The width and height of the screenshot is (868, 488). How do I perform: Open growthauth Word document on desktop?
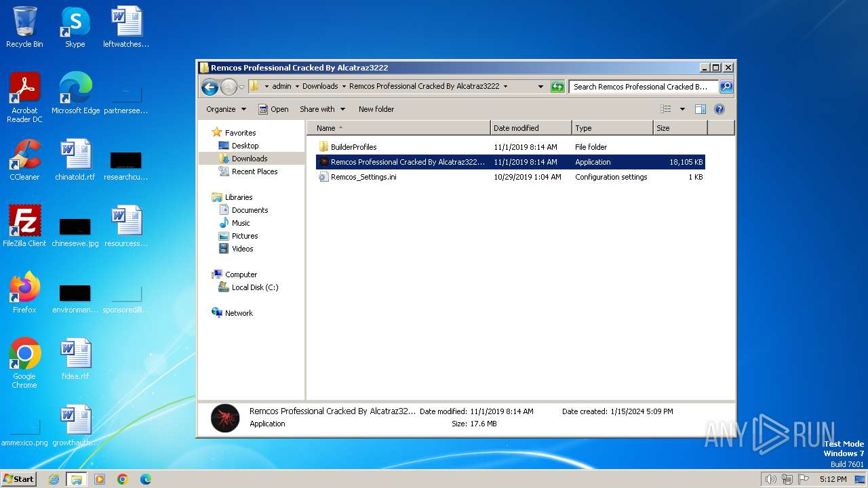click(75, 426)
